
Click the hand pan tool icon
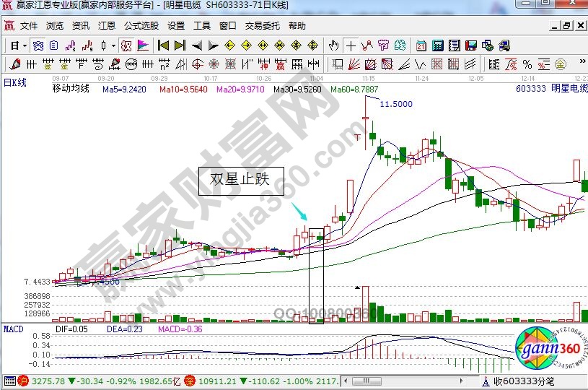(335, 45)
